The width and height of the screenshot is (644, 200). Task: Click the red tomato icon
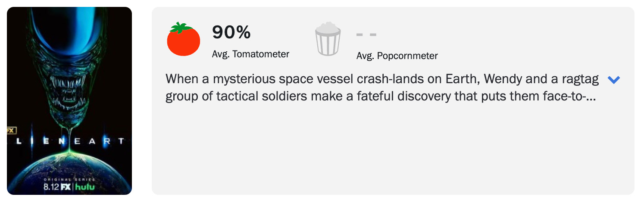(x=183, y=40)
